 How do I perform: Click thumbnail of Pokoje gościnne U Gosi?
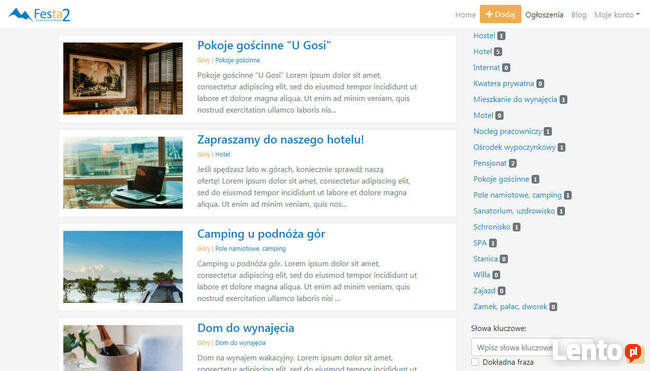tap(123, 78)
